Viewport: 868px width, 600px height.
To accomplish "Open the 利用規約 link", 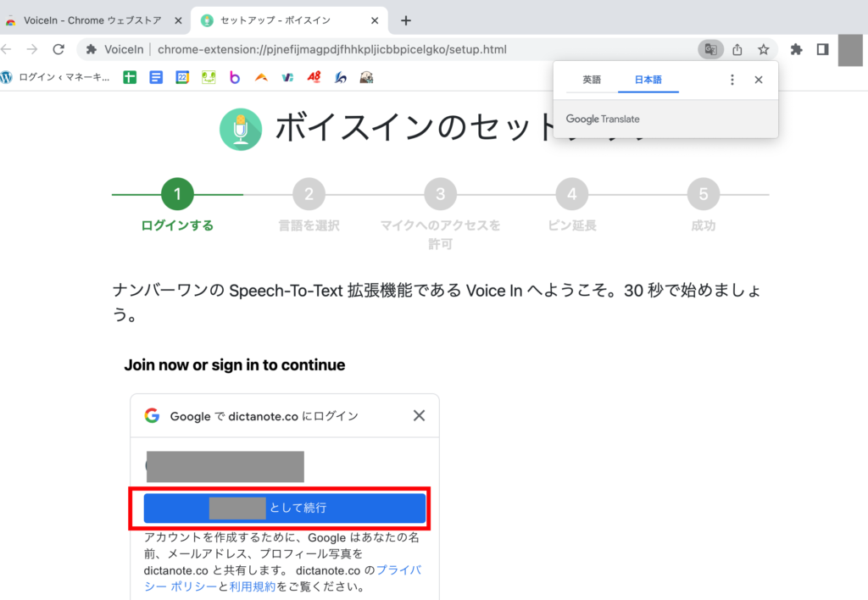I will click(253, 586).
